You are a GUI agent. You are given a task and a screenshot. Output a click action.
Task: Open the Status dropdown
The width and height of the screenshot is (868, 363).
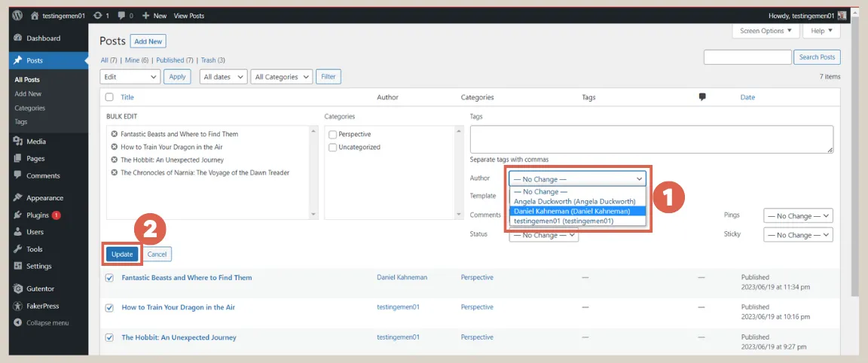[x=543, y=235]
